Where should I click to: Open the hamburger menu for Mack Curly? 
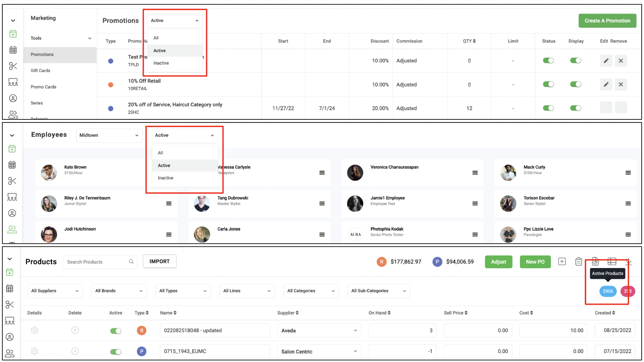tap(628, 173)
